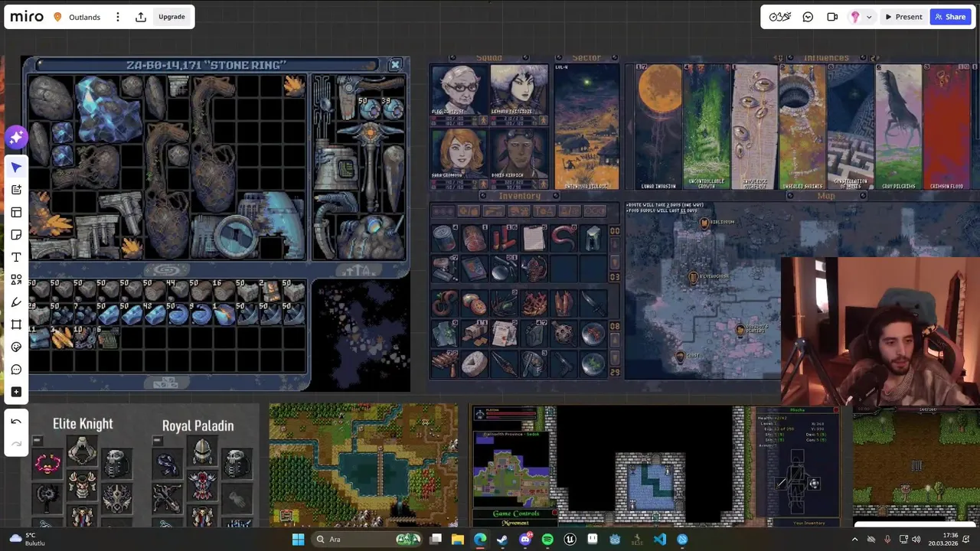The image size is (980, 551).
Task: Select dark-haired woman portrait in Squad
Action: pyautogui.click(x=519, y=90)
